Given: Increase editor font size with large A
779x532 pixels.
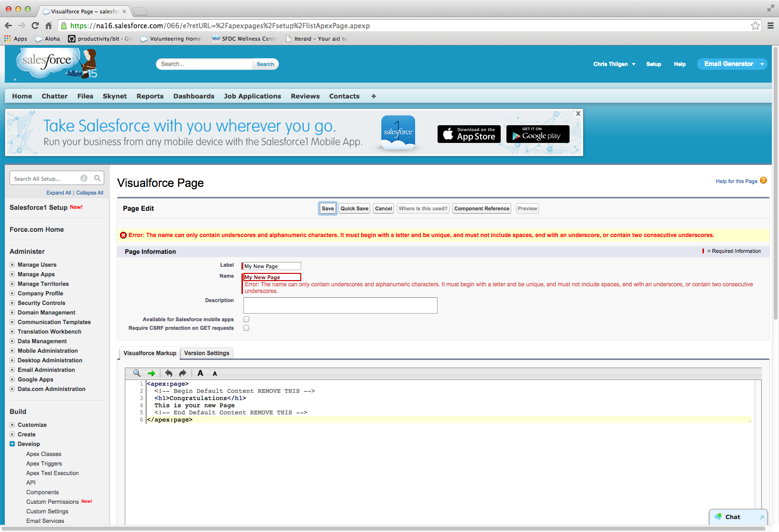Looking at the screenshot, I should click(200, 373).
